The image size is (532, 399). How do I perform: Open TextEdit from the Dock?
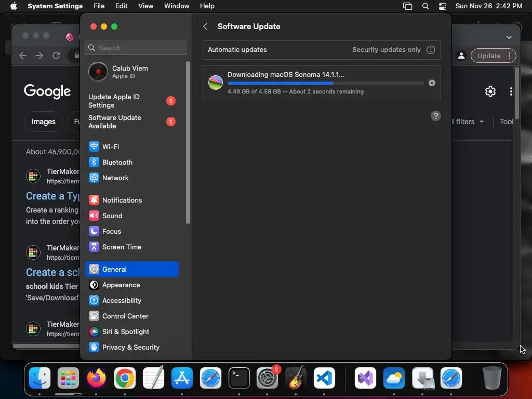pos(153,378)
